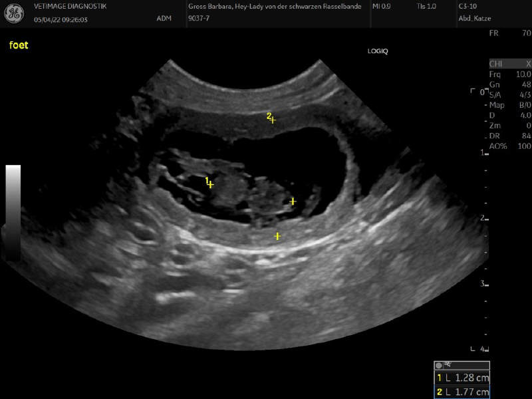
Task: Click the FR 70 frame rate readout
Action: pos(510,33)
